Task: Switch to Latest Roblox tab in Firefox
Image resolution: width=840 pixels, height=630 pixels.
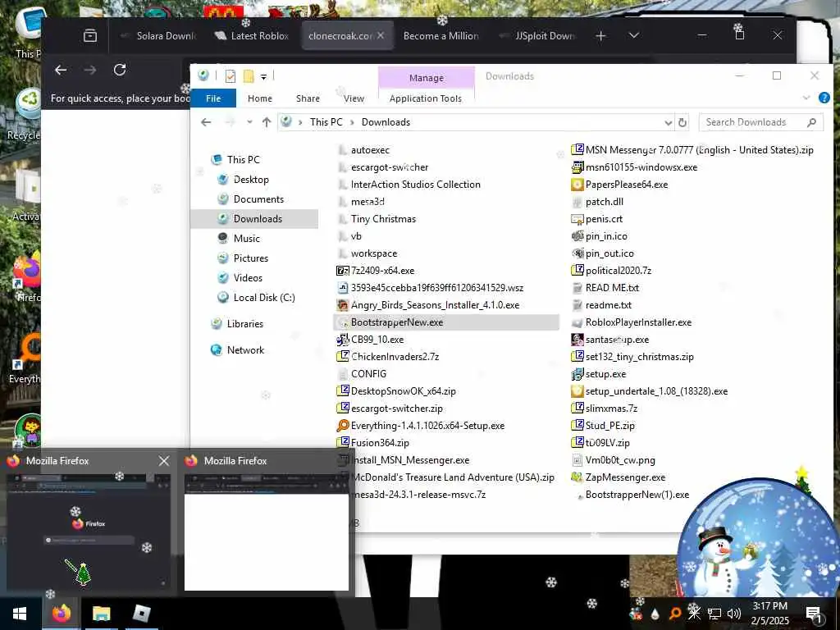Action: (x=253, y=36)
